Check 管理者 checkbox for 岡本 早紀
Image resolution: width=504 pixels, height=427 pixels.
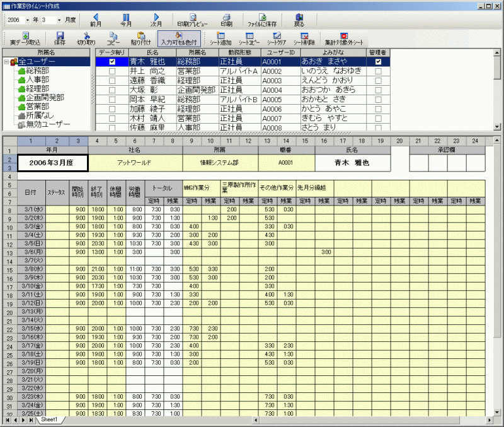[379, 100]
